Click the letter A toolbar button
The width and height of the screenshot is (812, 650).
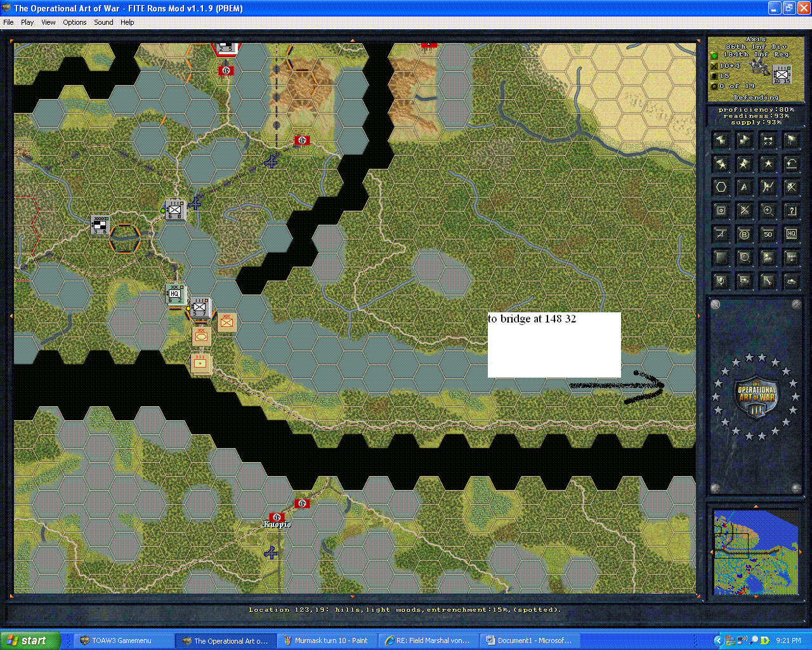click(x=744, y=187)
